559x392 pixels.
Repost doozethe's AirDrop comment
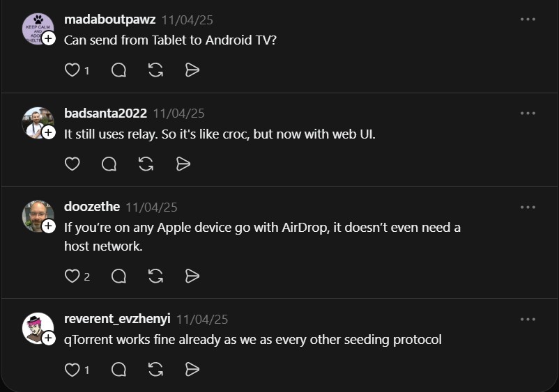tap(155, 276)
